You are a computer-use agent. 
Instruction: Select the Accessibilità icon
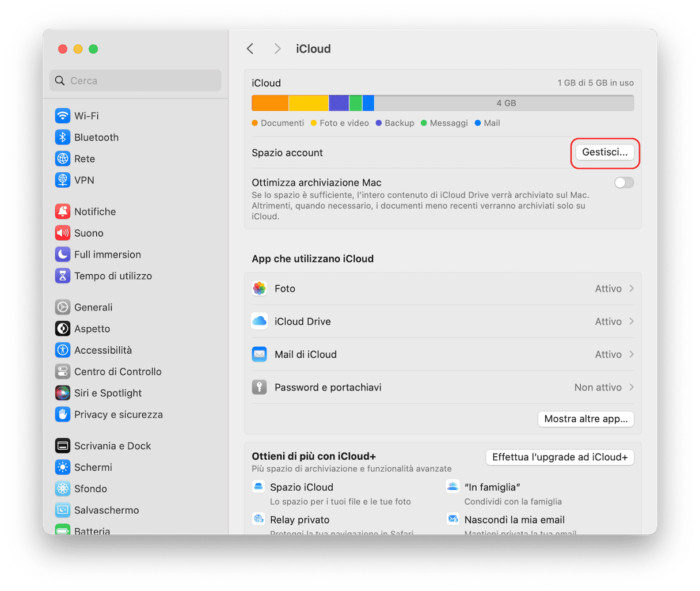pyautogui.click(x=62, y=350)
